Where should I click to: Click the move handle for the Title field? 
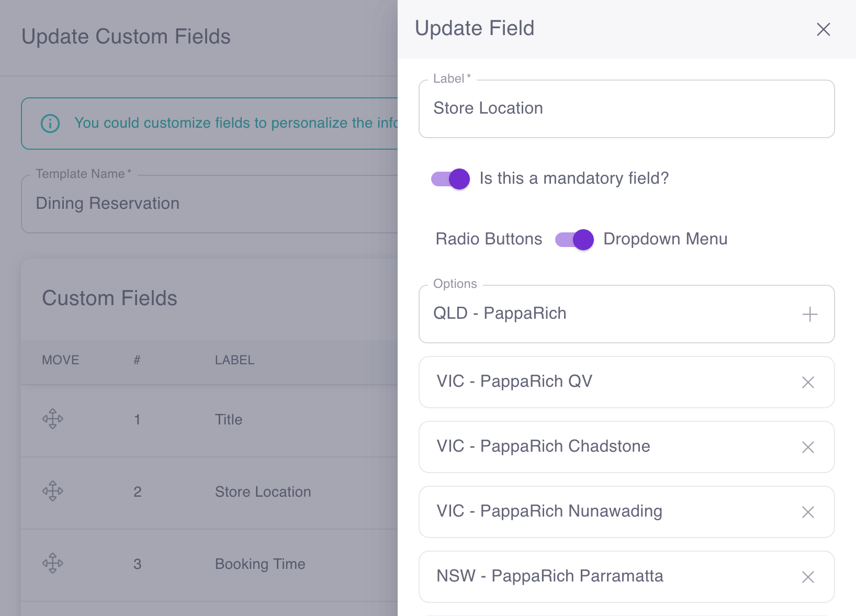53,419
